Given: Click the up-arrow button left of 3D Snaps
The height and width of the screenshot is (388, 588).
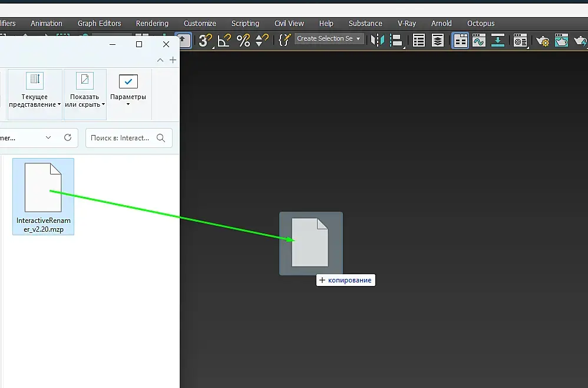Looking at the screenshot, I should (183, 40).
